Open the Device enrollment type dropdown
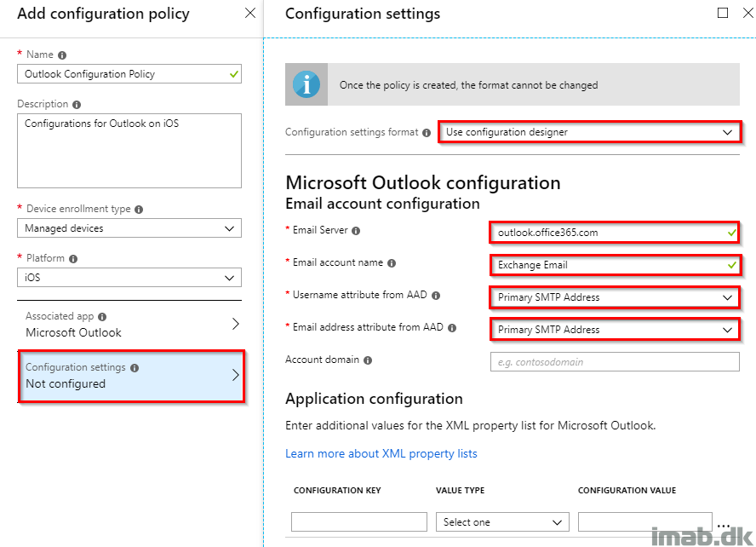This screenshot has width=756, height=547. click(x=129, y=228)
